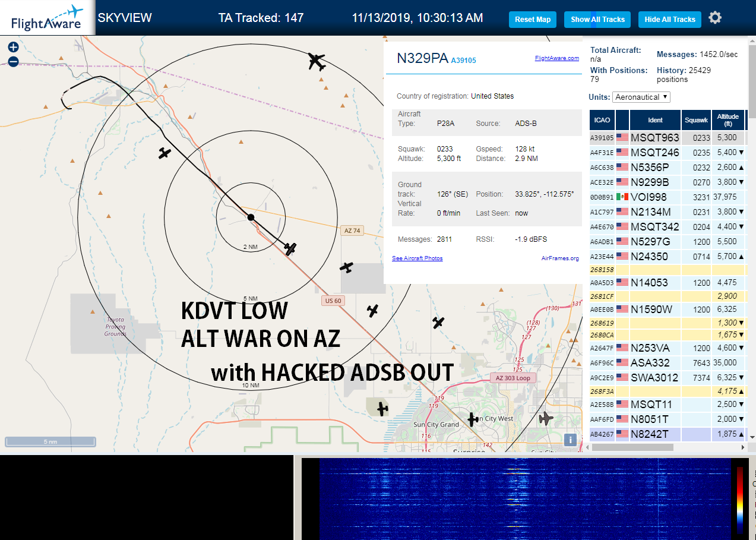Click the SKYVIEW header title
The image size is (756, 540).
(125, 18)
